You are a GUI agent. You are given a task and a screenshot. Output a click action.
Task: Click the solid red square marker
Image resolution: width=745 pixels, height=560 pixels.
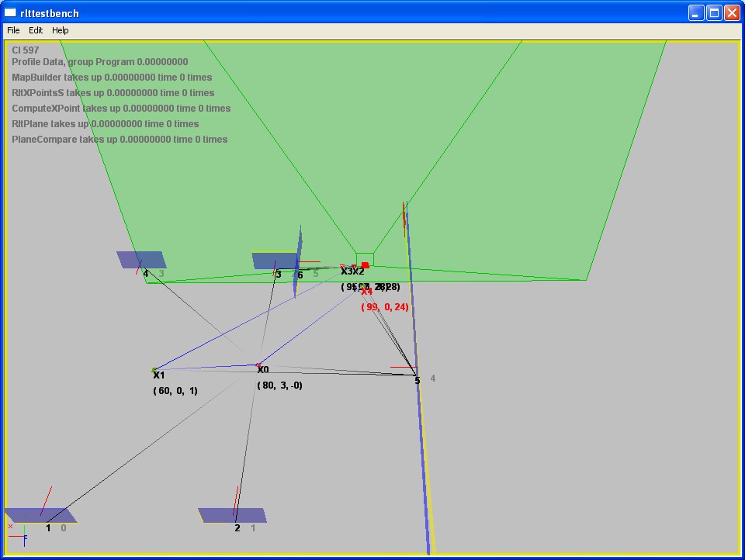(365, 265)
